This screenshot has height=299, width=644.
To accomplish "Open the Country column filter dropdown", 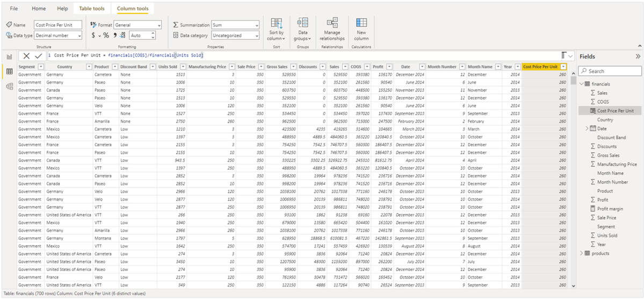I will pos(89,67).
